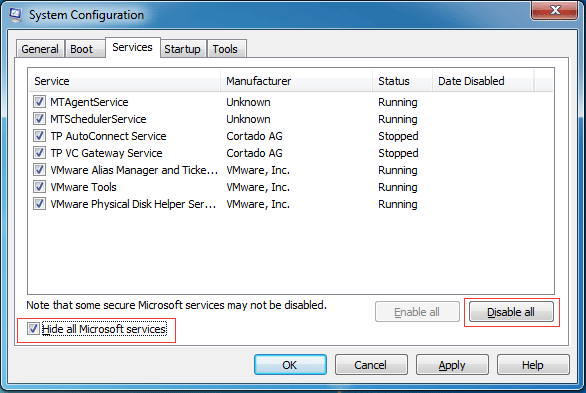
Task: Sort by Date Disabled column header
Action: coord(483,81)
